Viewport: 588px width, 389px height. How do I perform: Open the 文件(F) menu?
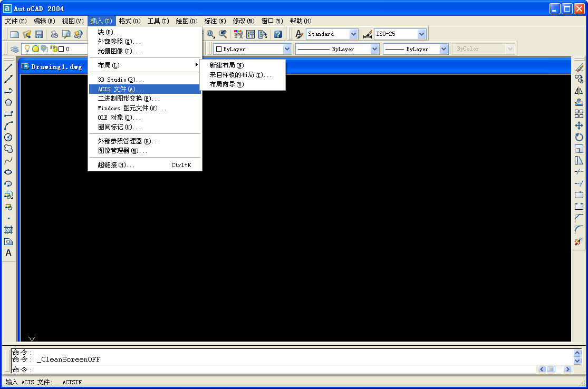16,21
